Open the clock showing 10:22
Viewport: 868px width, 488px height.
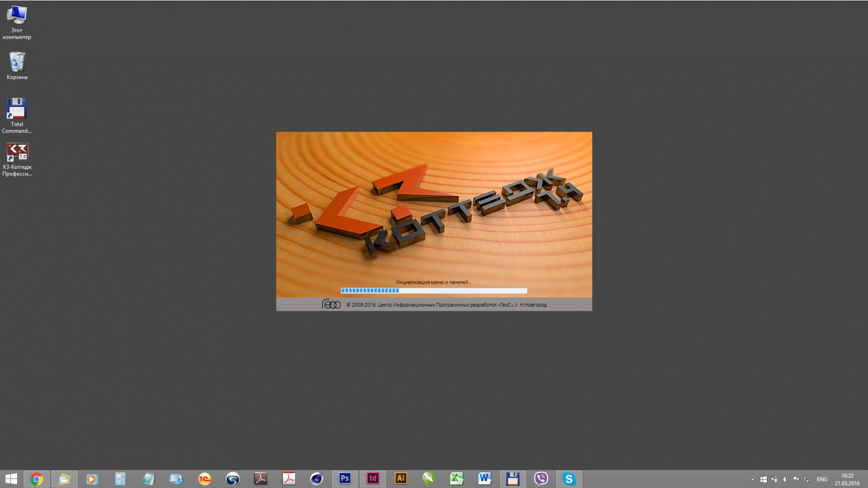coord(847,479)
